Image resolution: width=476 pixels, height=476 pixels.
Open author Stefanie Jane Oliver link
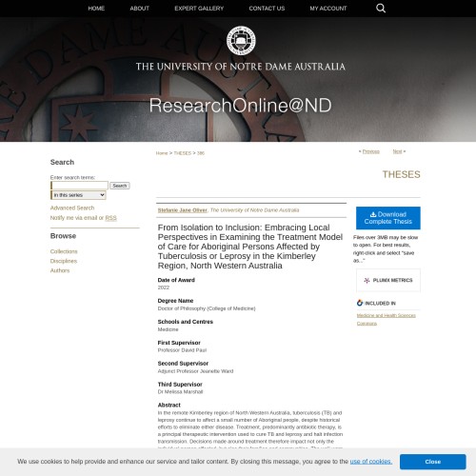(x=183, y=210)
